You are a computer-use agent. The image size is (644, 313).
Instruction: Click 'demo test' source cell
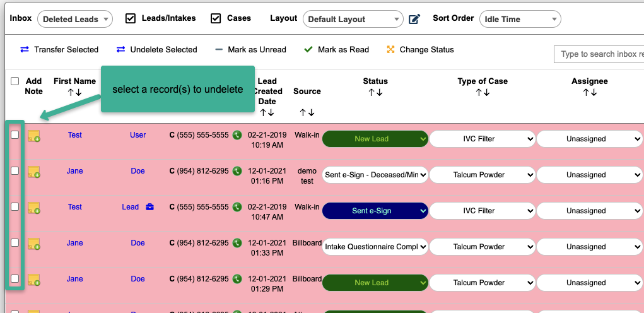pos(307,176)
